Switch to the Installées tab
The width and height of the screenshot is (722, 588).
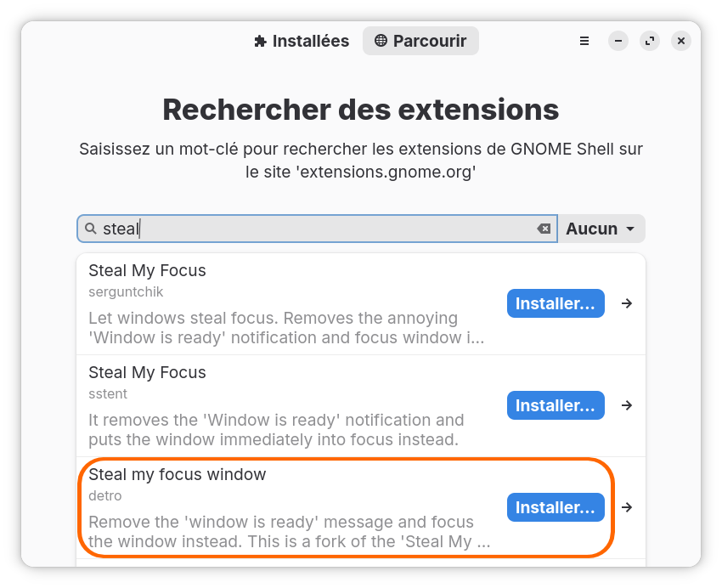302,41
